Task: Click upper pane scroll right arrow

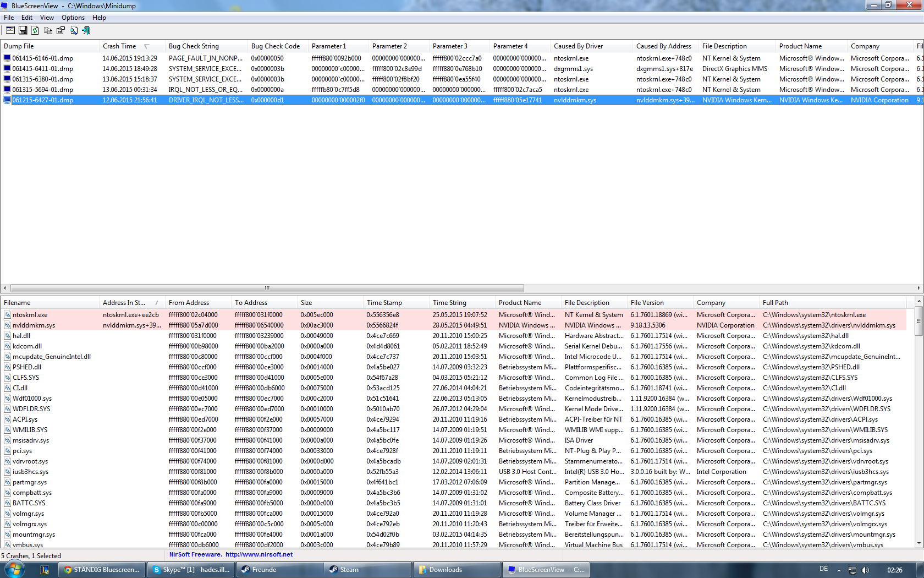Action: click(x=919, y=288)
